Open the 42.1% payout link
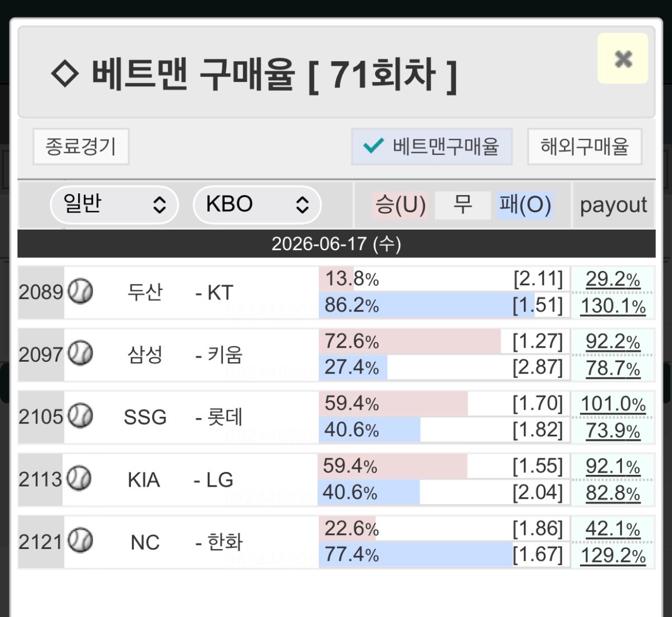The image size is (672, 617). (613, 528)
